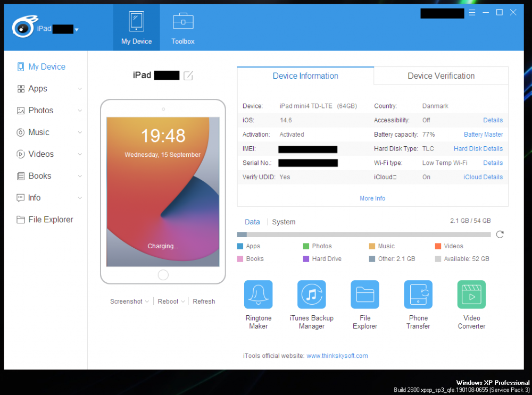Open the Video Converter tool
Viewport: 532px width, 395px height.
[x=471, y=295]
